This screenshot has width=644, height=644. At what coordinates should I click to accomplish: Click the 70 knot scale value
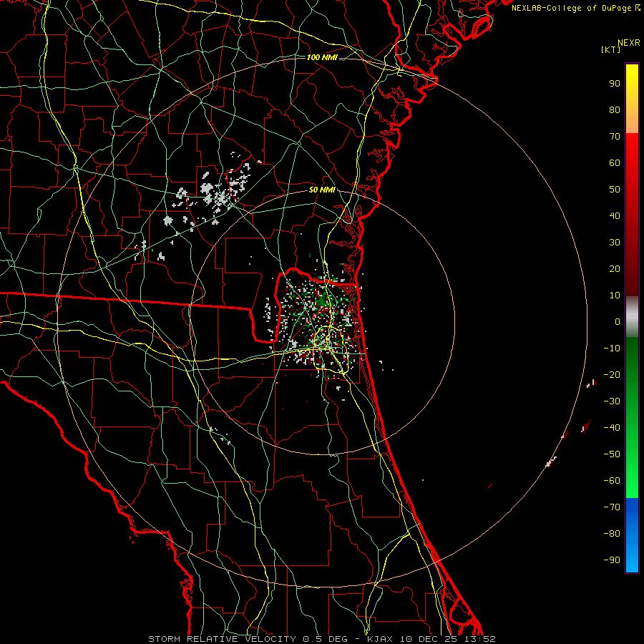615,137
